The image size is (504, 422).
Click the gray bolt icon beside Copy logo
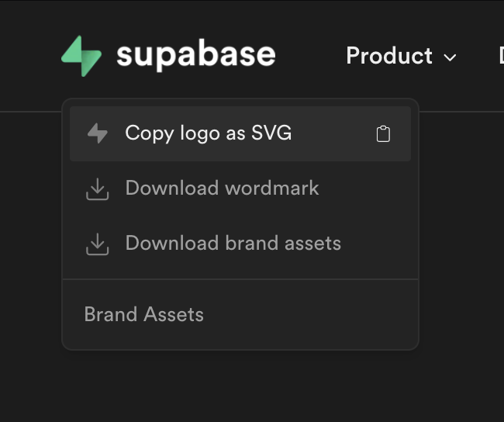pos(98,133)
